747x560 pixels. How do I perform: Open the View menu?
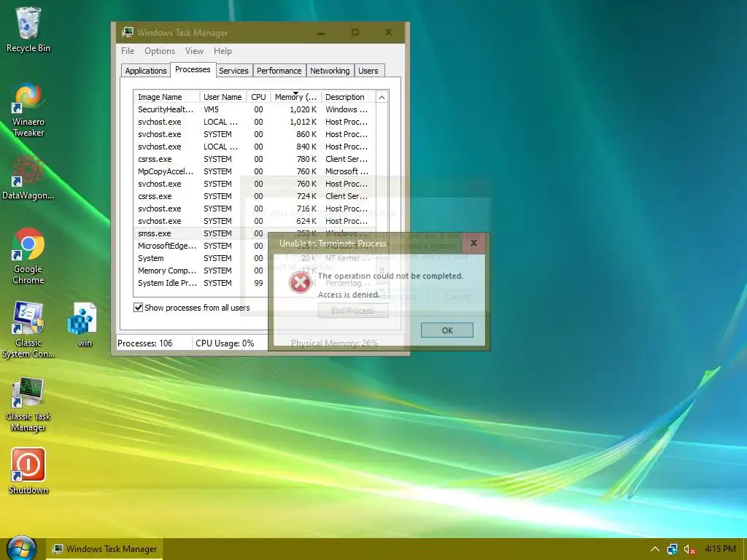point(194,51)
